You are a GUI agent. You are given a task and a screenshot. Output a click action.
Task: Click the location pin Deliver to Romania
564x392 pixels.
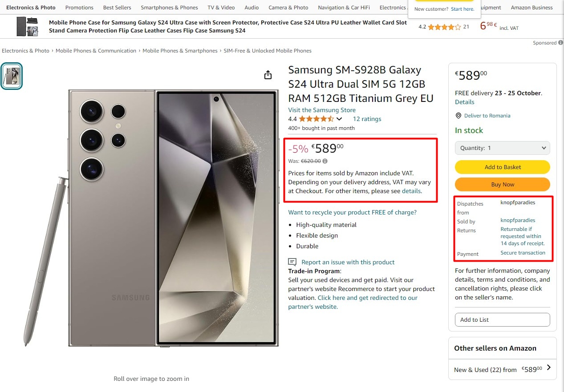[459, 116]
